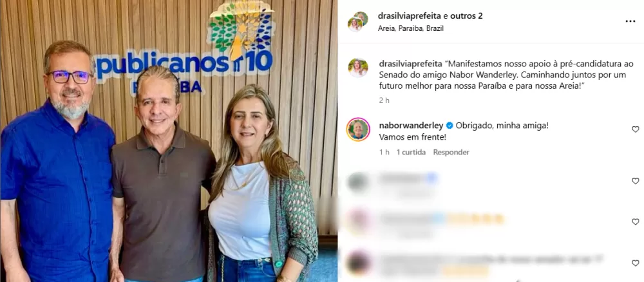
Task: Like the second blurred comment's heart icon
Action: 636,221
